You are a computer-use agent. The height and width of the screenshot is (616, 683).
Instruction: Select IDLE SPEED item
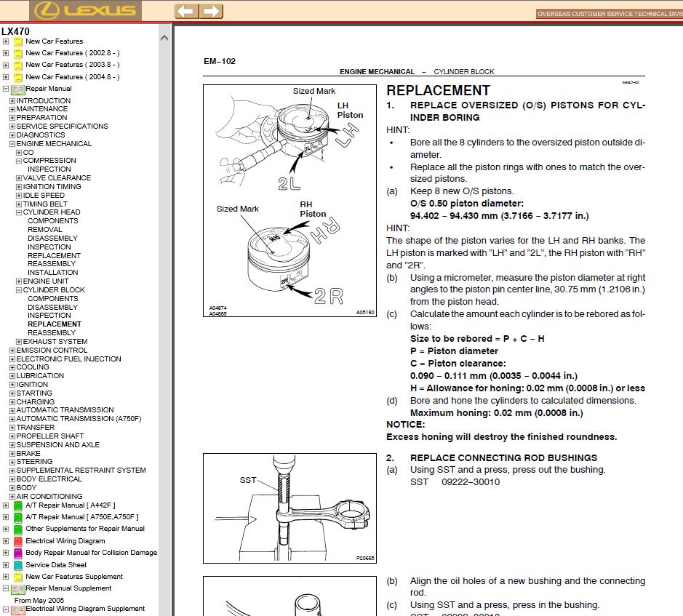pos(44,195)
